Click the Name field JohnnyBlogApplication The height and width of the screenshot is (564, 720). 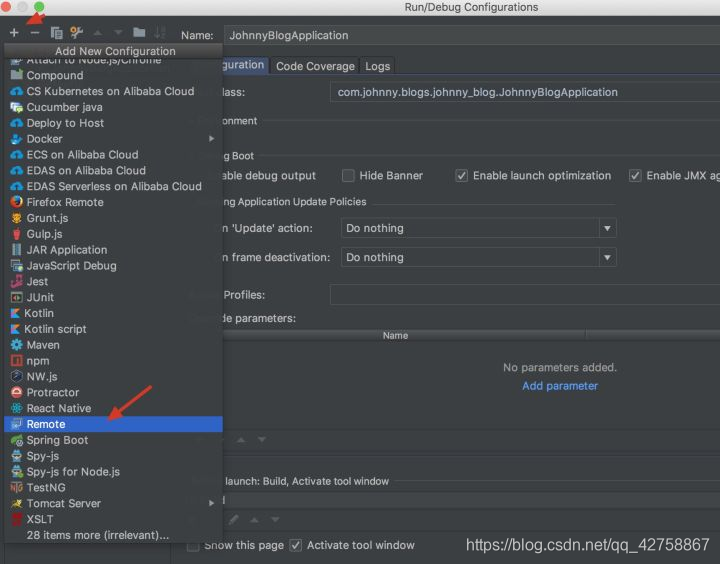click(x=472, y=35)
